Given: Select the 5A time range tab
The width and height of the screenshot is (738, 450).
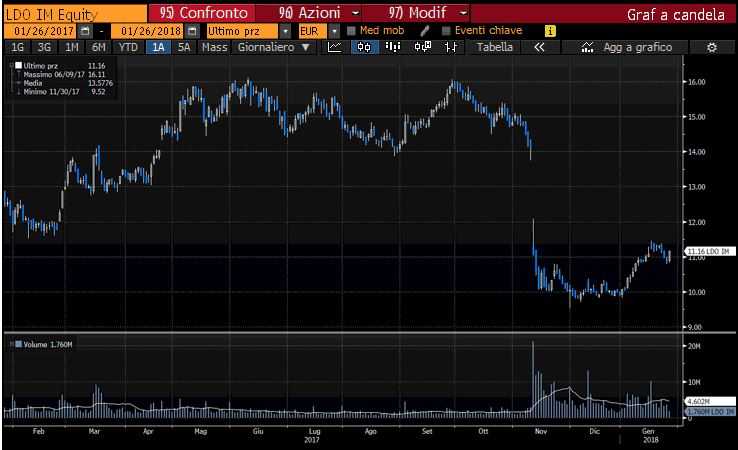Looking at the screenshot, I should pos(184,47).
